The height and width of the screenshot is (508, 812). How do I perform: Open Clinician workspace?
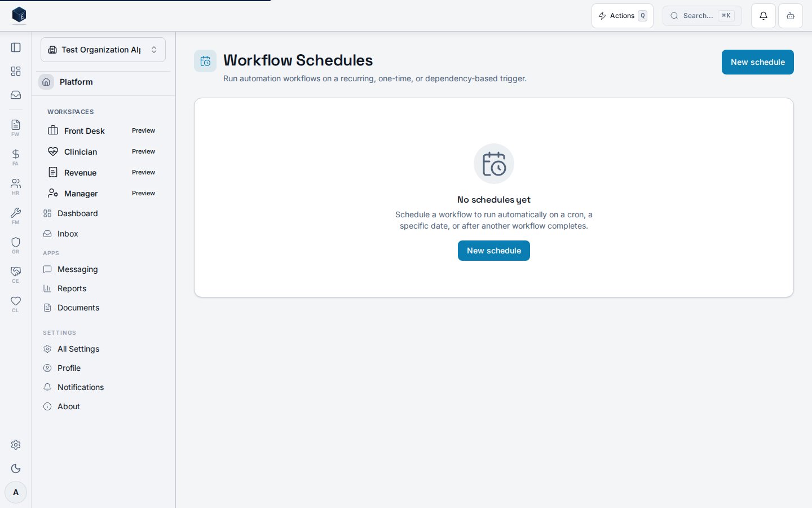coord(103,152)
